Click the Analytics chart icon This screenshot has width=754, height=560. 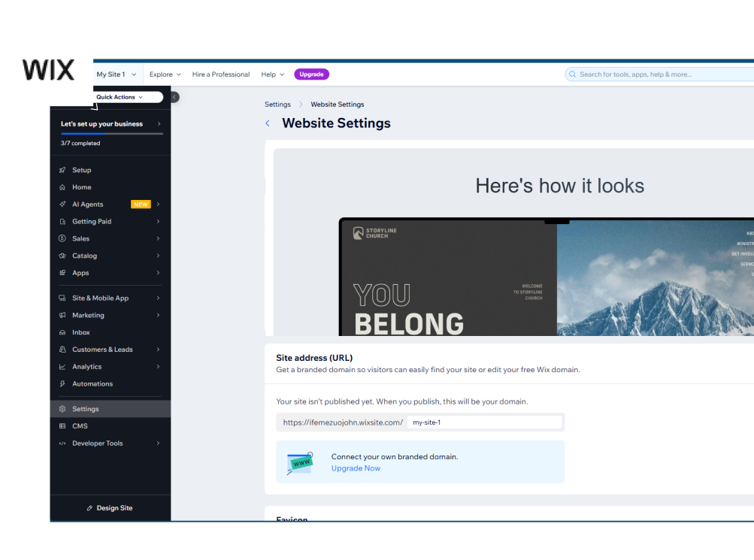(x=62, y=367)
